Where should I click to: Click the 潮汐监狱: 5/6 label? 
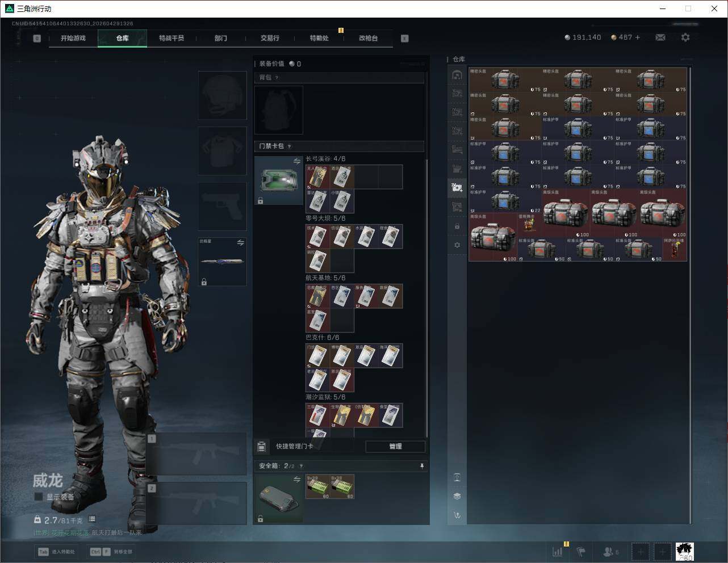click(x=325, y=397)
